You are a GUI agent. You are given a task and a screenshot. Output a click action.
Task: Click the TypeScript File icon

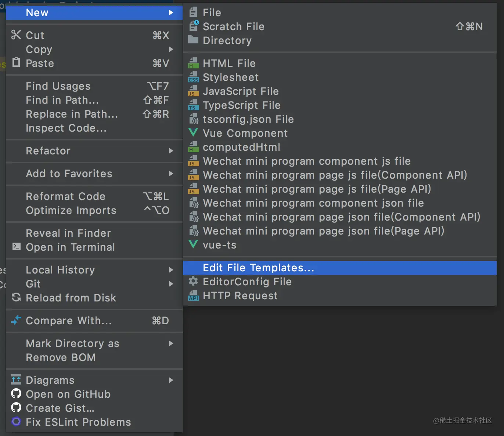click(x=193, y=105)
